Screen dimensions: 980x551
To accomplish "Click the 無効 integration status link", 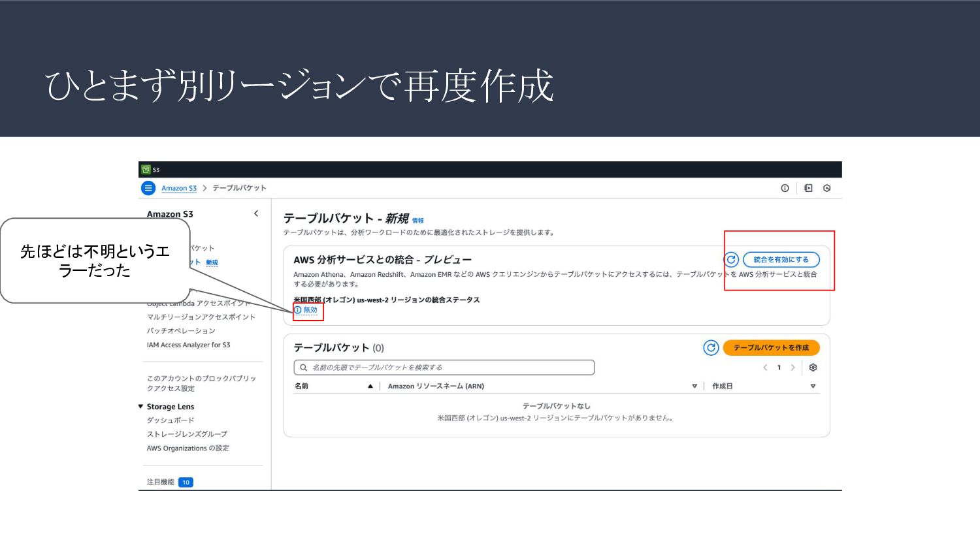I will pyautogui.click(x=306, y=310).
